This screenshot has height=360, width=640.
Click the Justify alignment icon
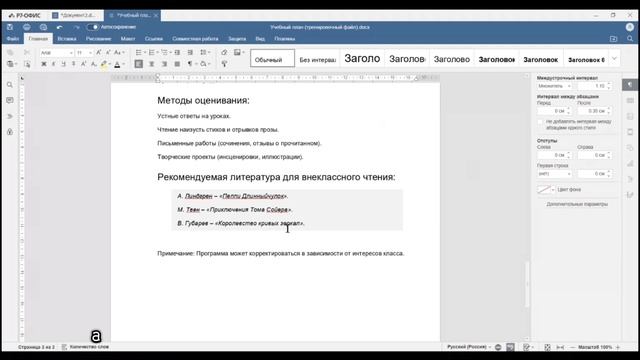pos(177,64)
